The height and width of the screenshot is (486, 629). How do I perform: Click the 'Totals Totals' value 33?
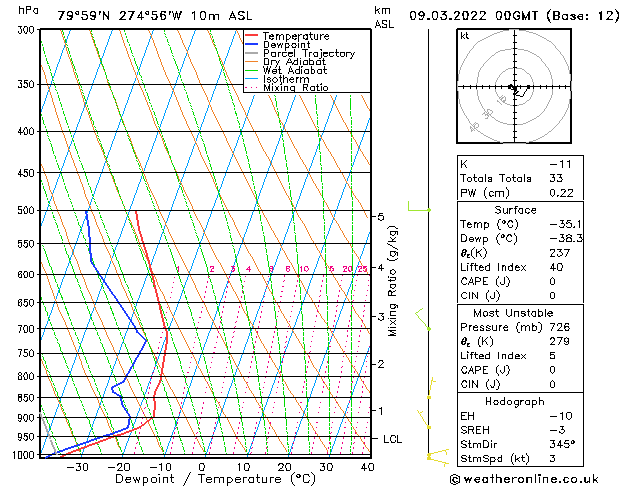point(556,178)
